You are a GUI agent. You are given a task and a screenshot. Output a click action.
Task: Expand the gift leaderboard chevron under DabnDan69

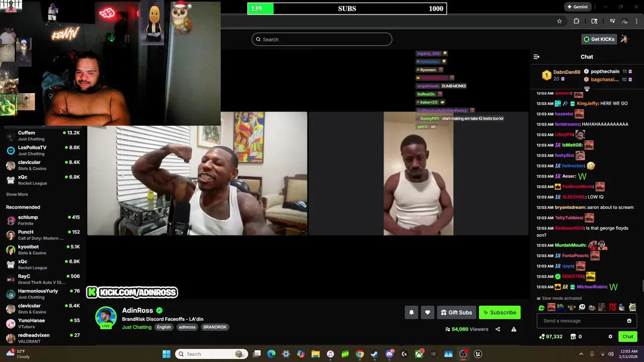[x=587, y=89]
